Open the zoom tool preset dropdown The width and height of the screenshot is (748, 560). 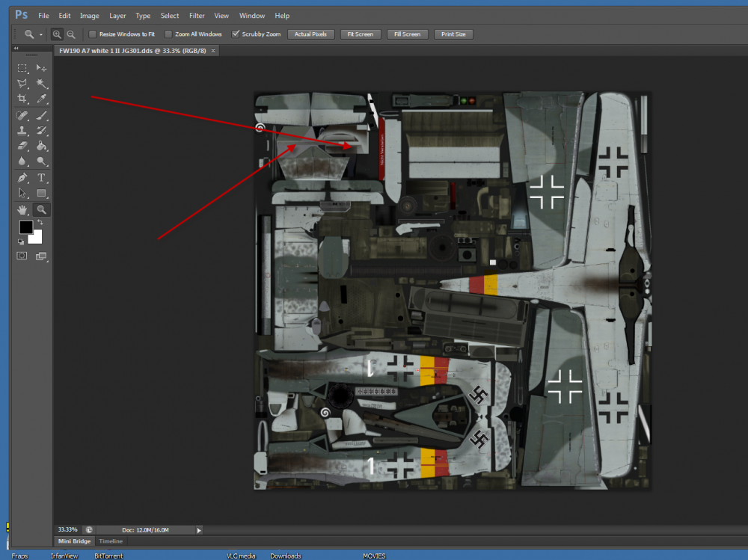[42, 34]
